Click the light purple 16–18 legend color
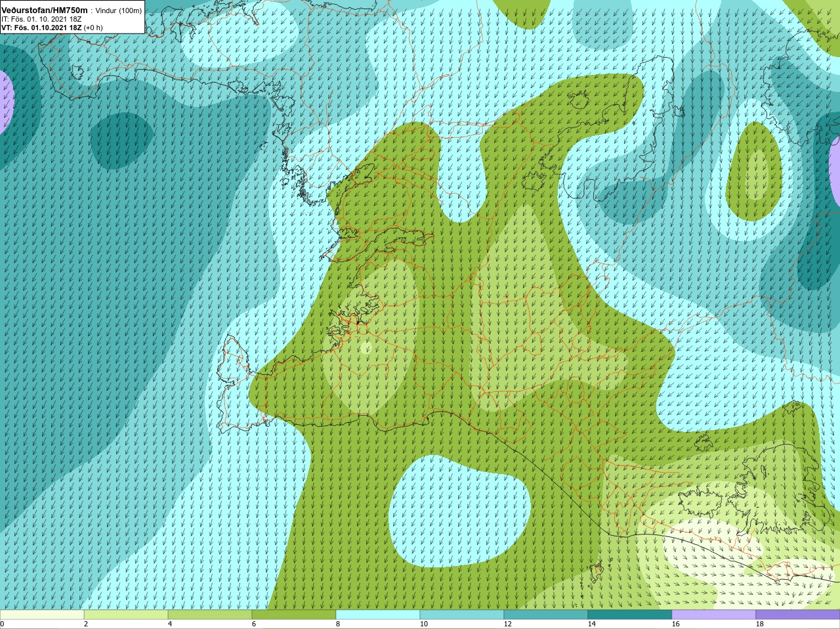Screen dimensions: 840x629 pos(714,615)
